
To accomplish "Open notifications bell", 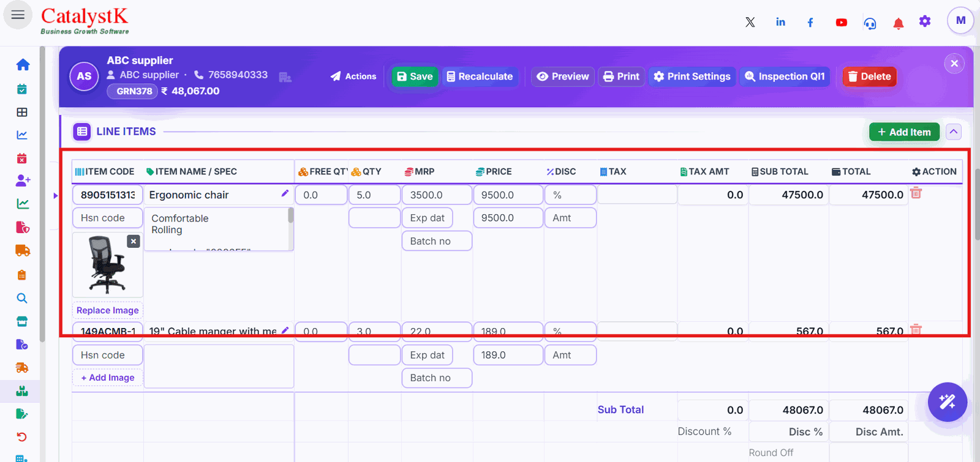I will click(x=898, y=23).
